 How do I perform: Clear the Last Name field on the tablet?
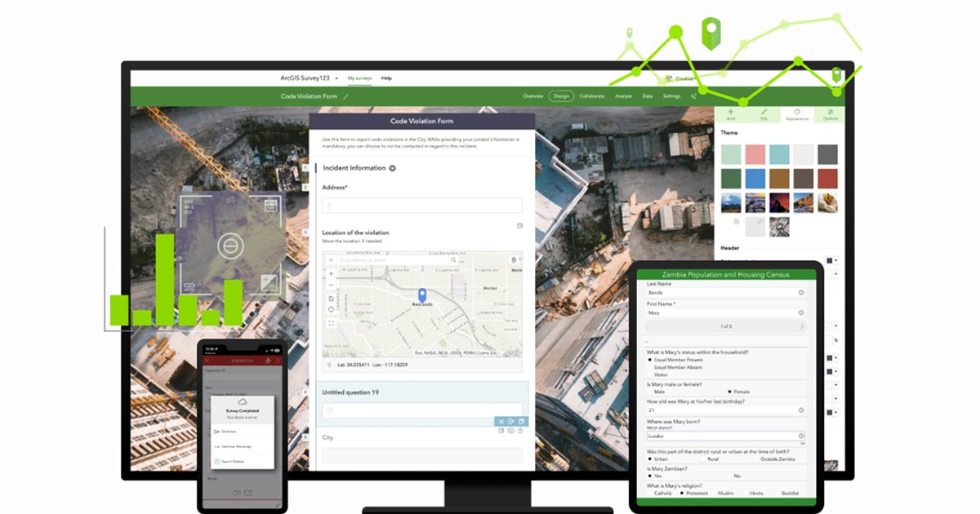point(801,292)
